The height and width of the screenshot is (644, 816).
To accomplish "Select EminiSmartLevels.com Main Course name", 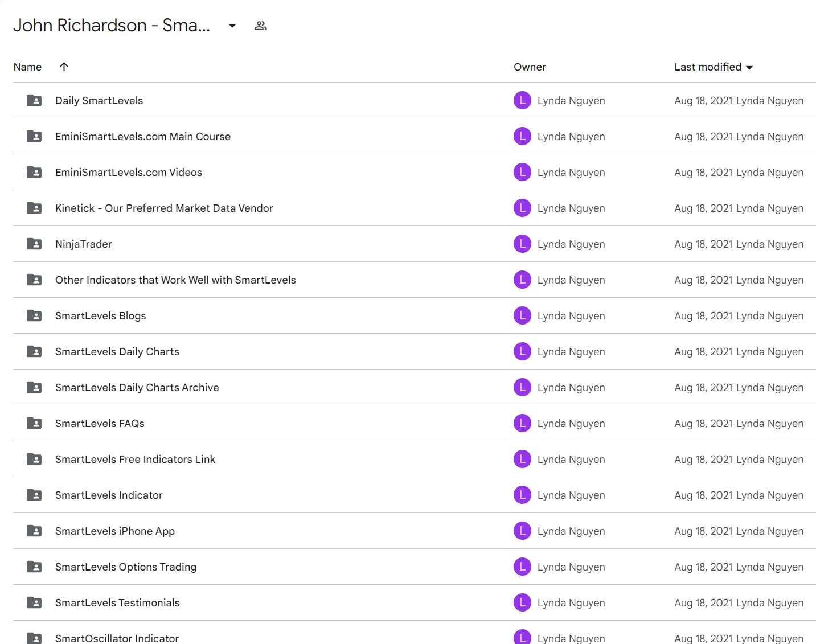I will click(143, 136).
